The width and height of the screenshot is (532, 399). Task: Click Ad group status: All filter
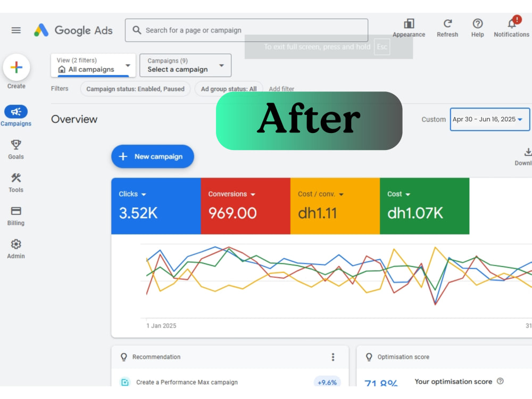(x=229, y=89)
